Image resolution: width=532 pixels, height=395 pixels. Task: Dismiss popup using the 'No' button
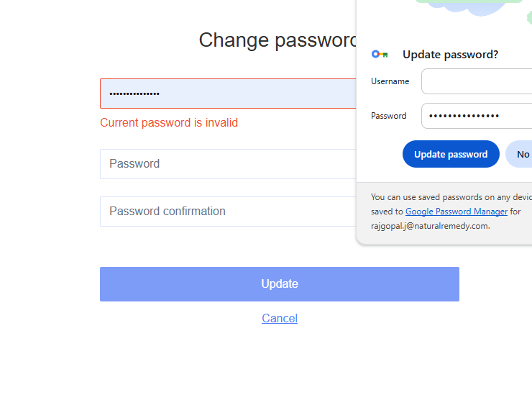coord(521,154)
